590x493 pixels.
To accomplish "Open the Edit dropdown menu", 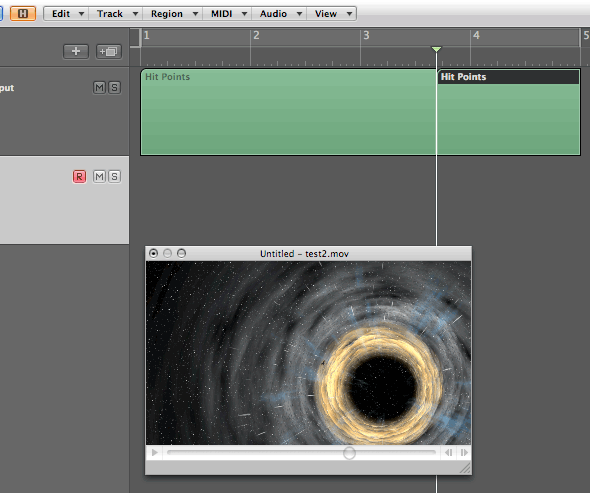I will (66, 14).
